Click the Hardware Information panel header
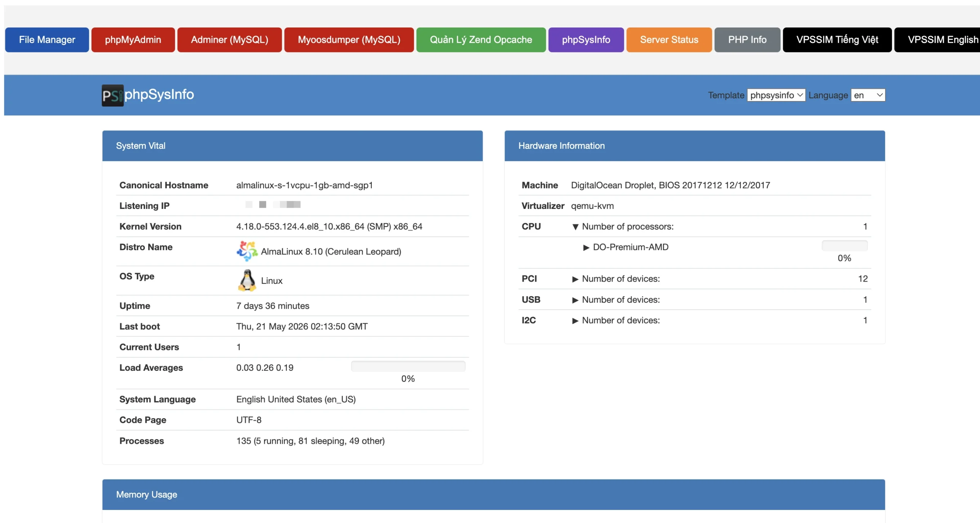This screenshot has width=980, height=523. tap(694, 146)
